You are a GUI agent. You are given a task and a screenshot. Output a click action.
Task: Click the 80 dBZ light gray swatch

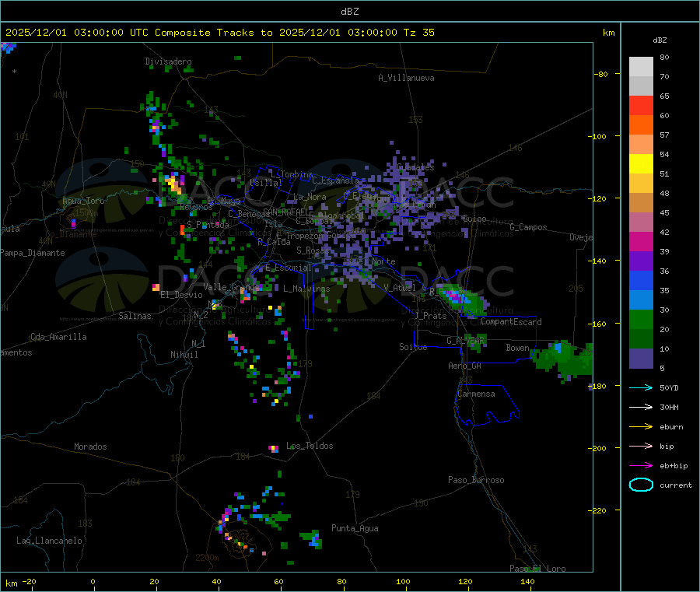pyautogui.click(x=641, y=67)
